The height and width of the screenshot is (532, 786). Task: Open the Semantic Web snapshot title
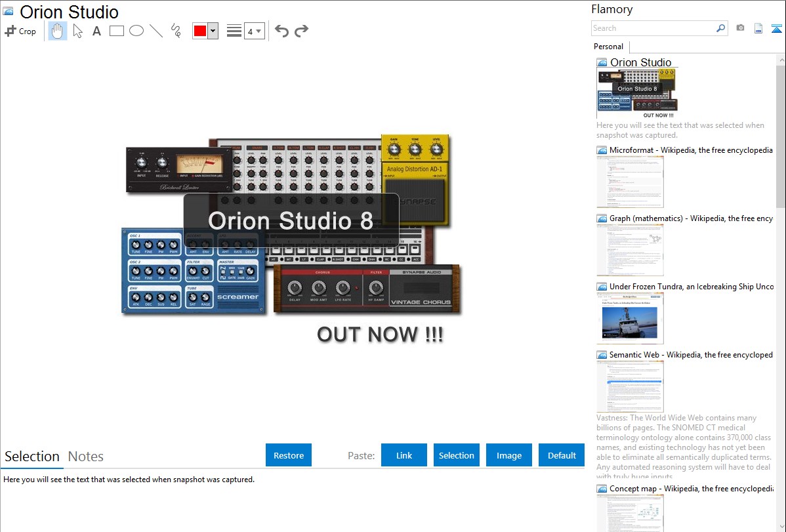coord(692,355)
